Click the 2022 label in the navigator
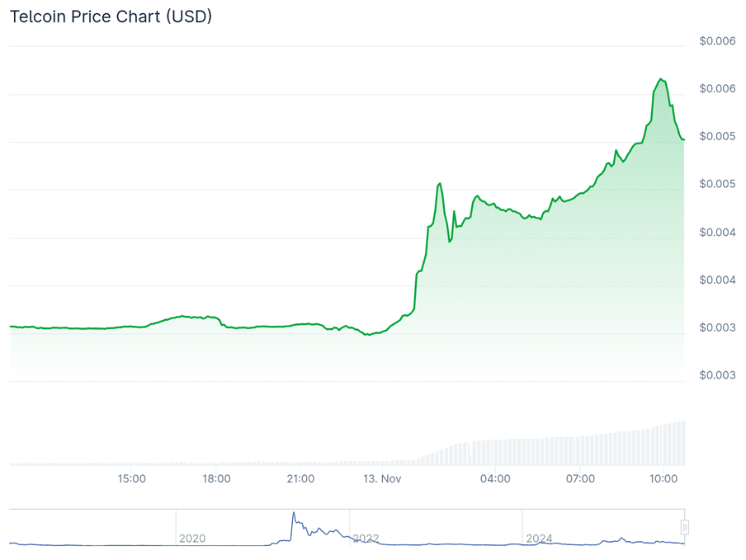The image size is (746, 560). pos(366,539)
